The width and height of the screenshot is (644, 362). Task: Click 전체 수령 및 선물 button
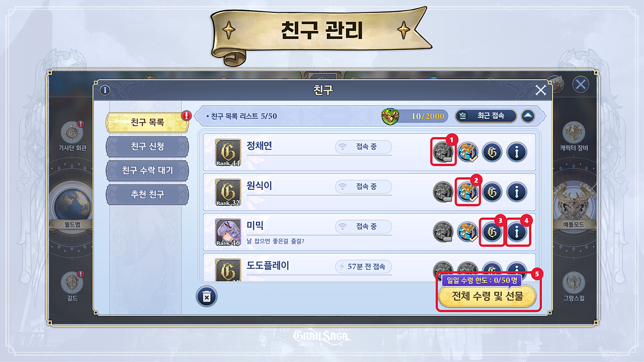[x=487, y=296]
